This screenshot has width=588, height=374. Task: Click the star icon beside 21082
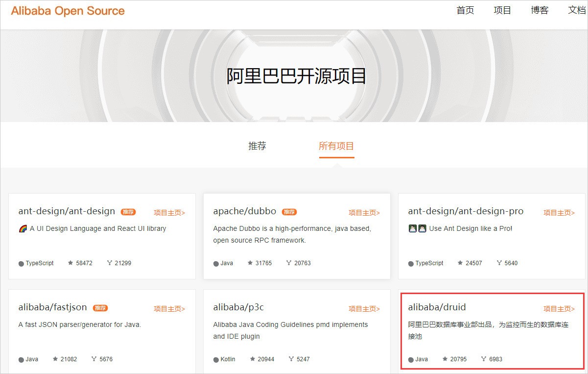pyautogui.click(x=55, y=359)
